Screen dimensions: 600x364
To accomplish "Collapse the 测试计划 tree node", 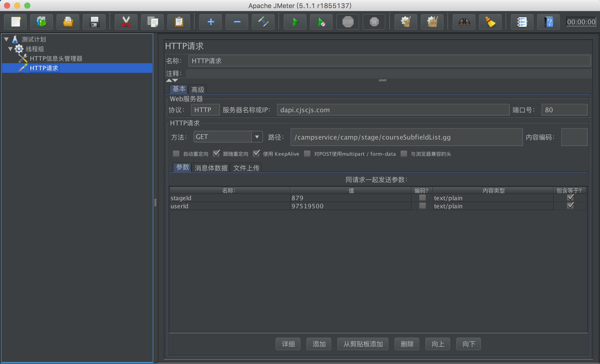I will pyautogui.click(x=7, y=39).
